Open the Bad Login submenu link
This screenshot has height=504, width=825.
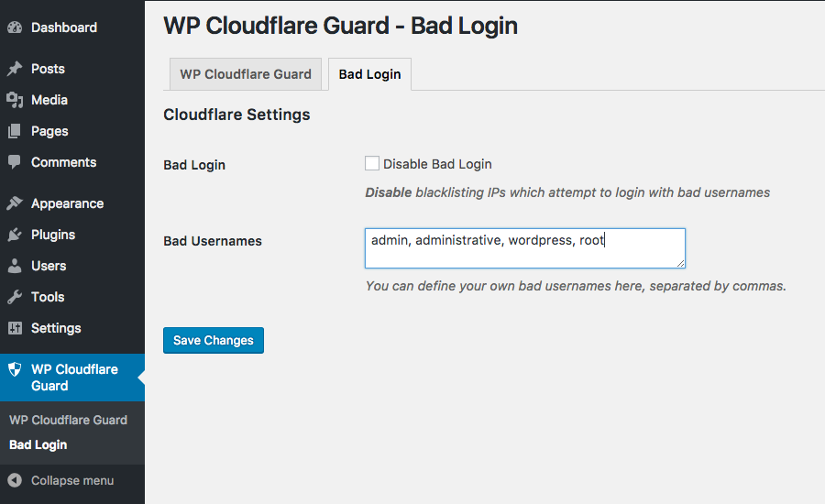[38, 445]
